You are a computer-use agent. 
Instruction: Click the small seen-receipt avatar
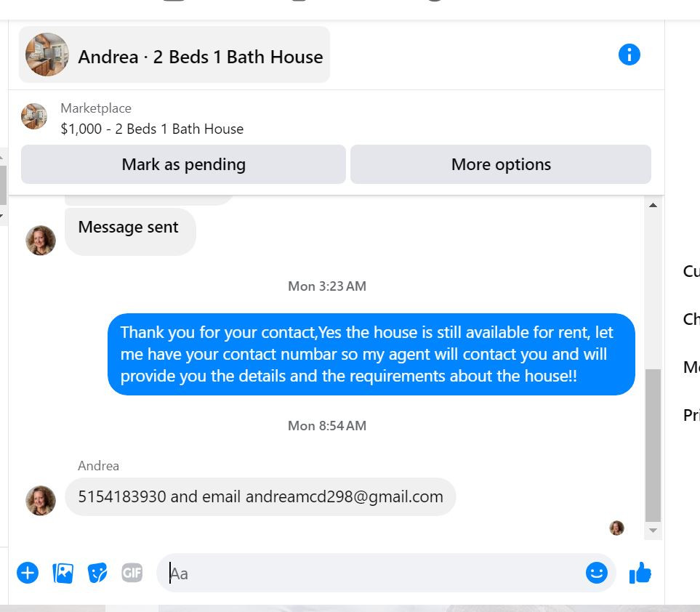point(617,528)
